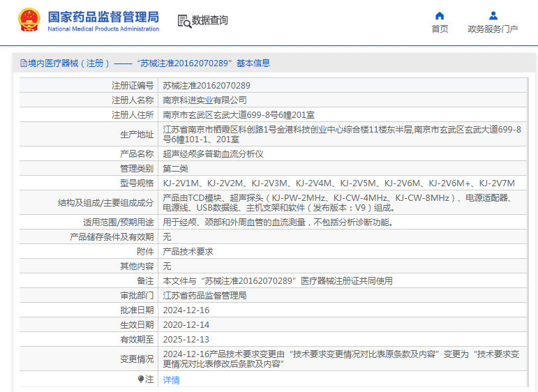
Task: Click approval date 2024-12-16
Action: coord(186,310)
